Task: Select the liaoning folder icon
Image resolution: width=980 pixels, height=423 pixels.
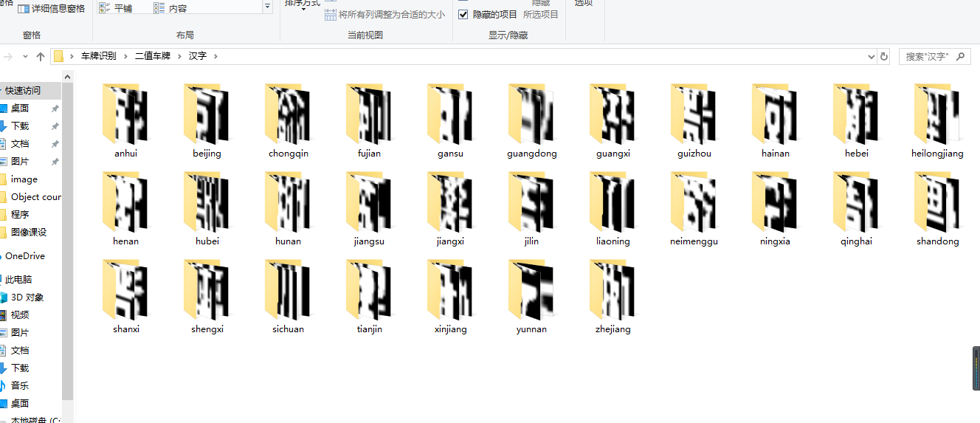Action: click(612, 202)
